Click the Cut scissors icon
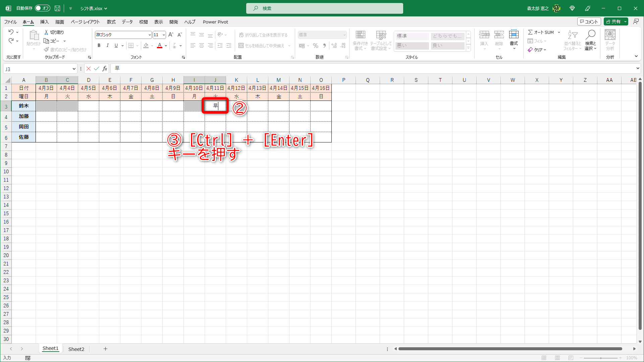 pyautogui.click(x=46, y=32)
